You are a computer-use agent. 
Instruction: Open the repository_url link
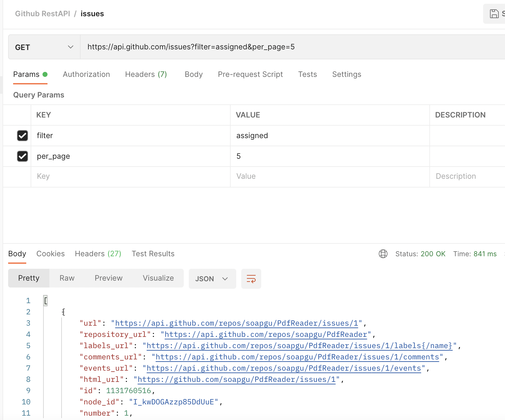[266, 335]
